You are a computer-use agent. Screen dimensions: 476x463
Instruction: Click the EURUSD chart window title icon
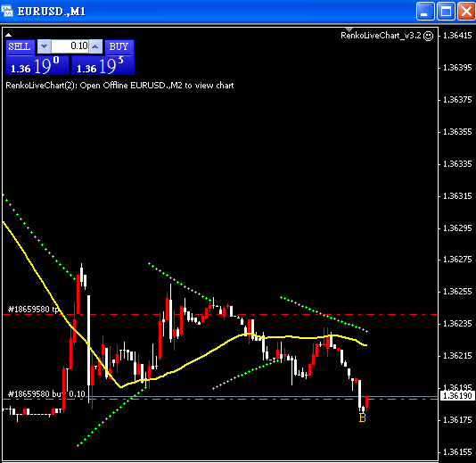pyautogui.click(x=7, y=12)
